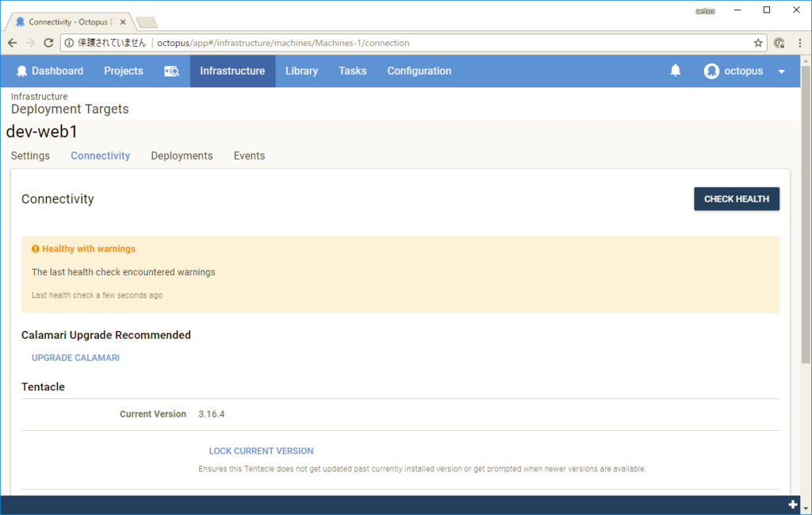Open the Events tab

click(x=249, y=156)
